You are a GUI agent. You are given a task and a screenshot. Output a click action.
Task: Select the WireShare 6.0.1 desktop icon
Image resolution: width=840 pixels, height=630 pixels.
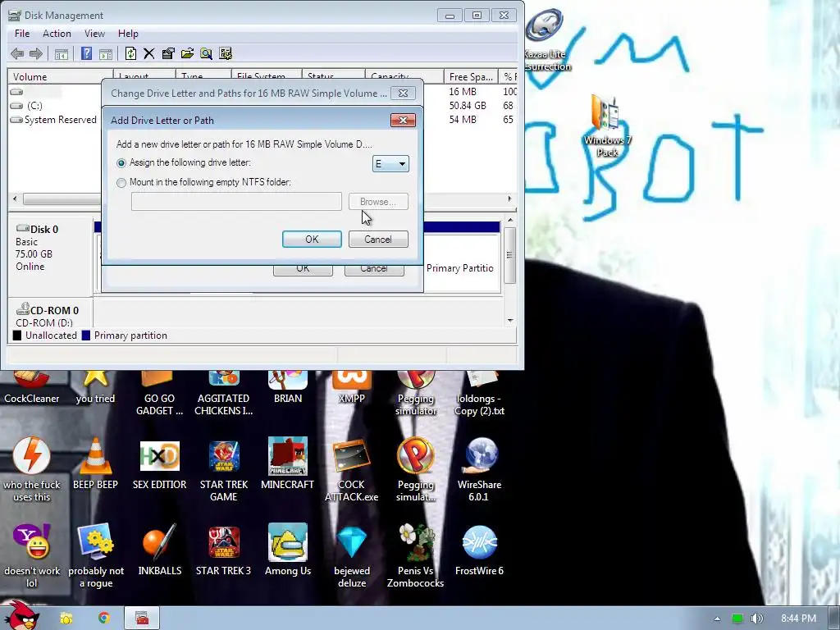click(479, 470)
